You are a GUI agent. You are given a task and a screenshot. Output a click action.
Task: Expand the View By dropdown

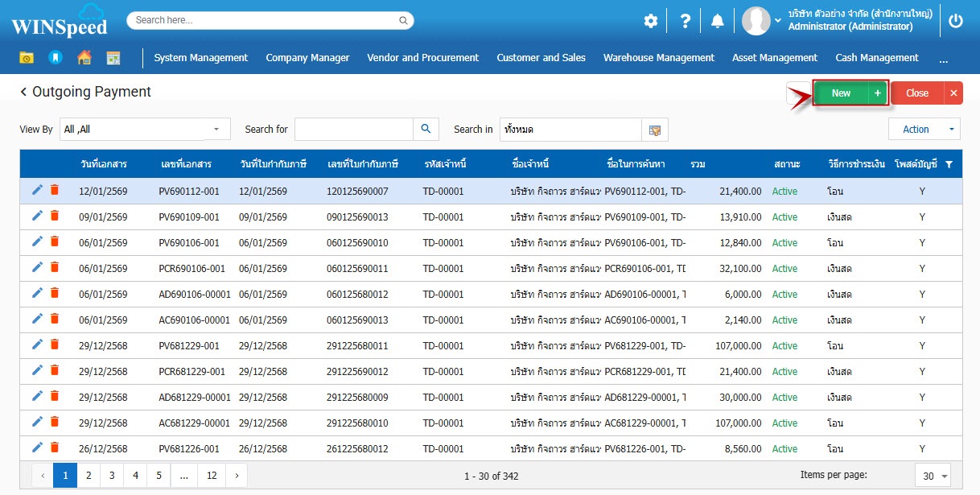[216, 130]
